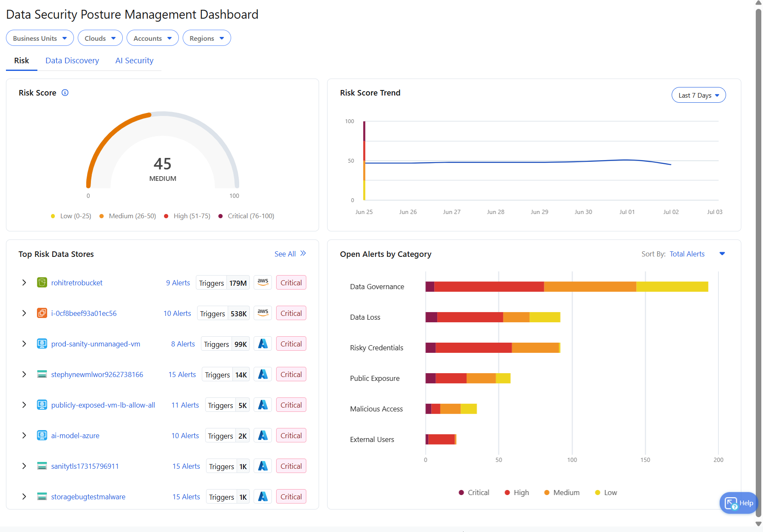
Task: Toggle Critical series in alerts legend
Action: [x=474, y=493]
